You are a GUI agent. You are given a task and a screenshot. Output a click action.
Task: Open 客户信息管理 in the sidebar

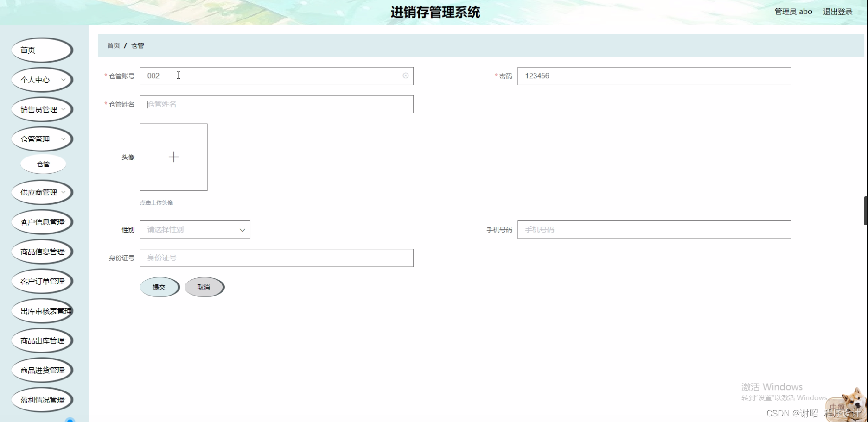click(42, 222)
